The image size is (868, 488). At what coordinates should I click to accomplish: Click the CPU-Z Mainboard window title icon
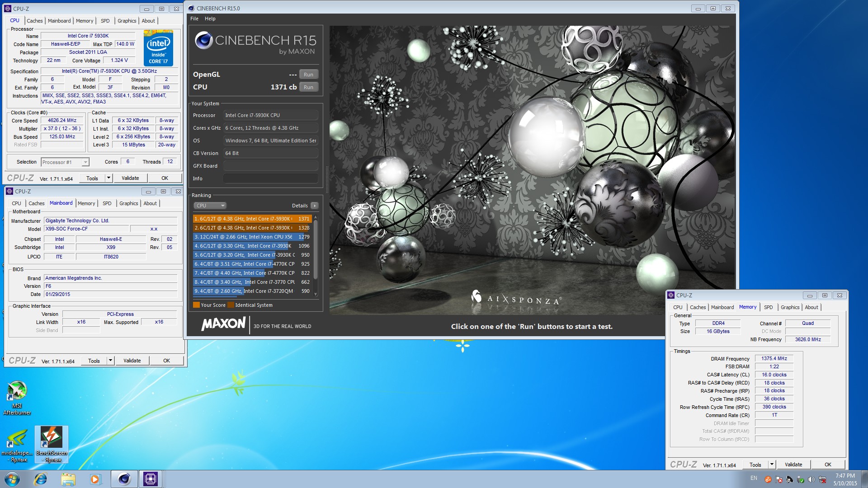tap(9, 191)
